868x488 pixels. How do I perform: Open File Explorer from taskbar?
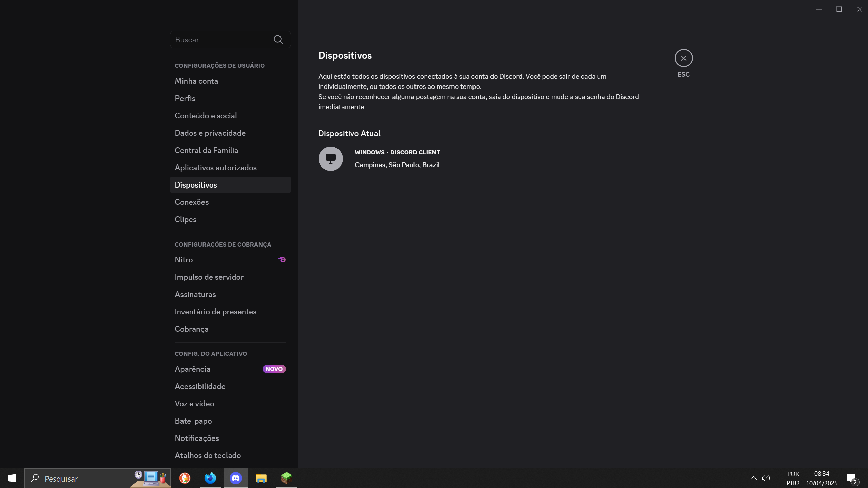261,478
